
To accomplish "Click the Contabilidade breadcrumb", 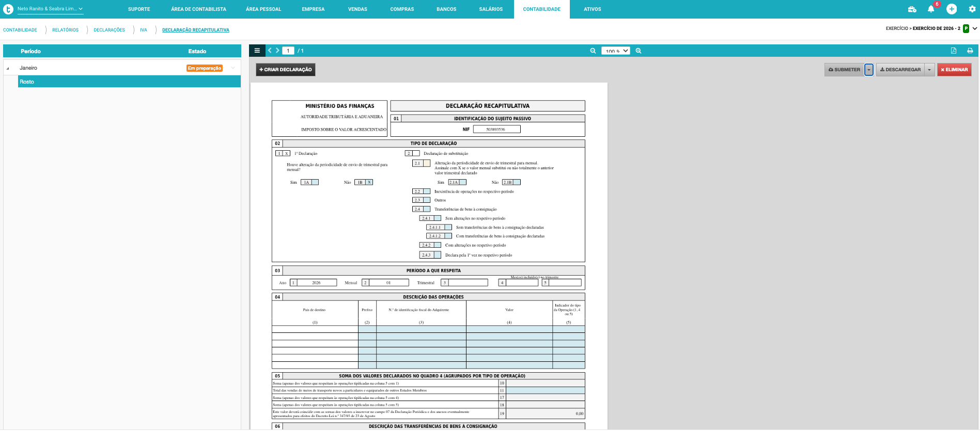I will coord(20,30).
